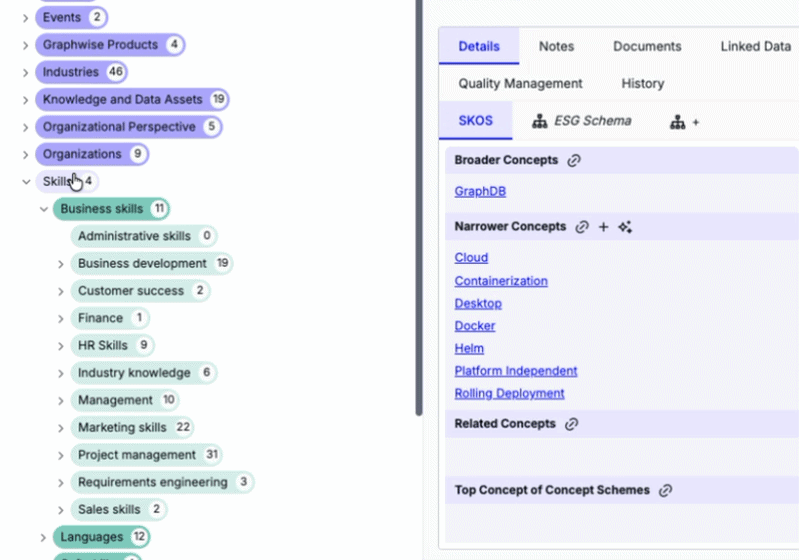
Task: Click link icon beside Broader Concepts
Action: [574, 161]
